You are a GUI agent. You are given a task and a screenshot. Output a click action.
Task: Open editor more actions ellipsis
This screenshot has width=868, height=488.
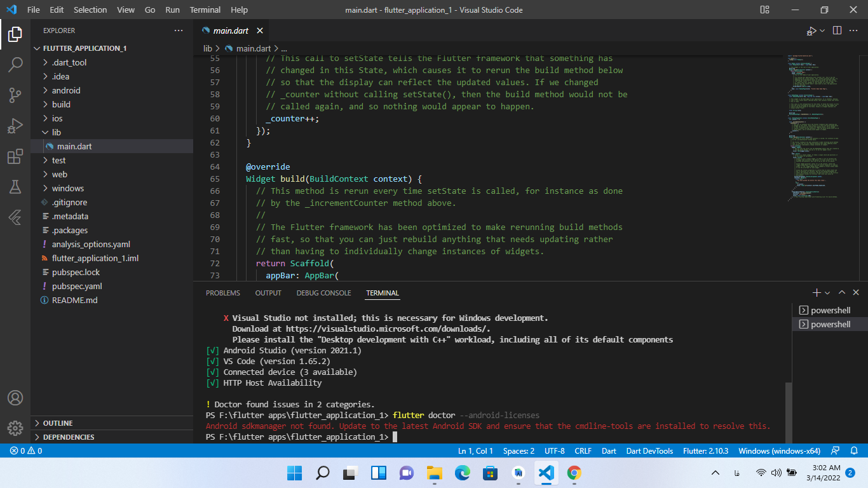pyautogui.click(x=854, y=30)
